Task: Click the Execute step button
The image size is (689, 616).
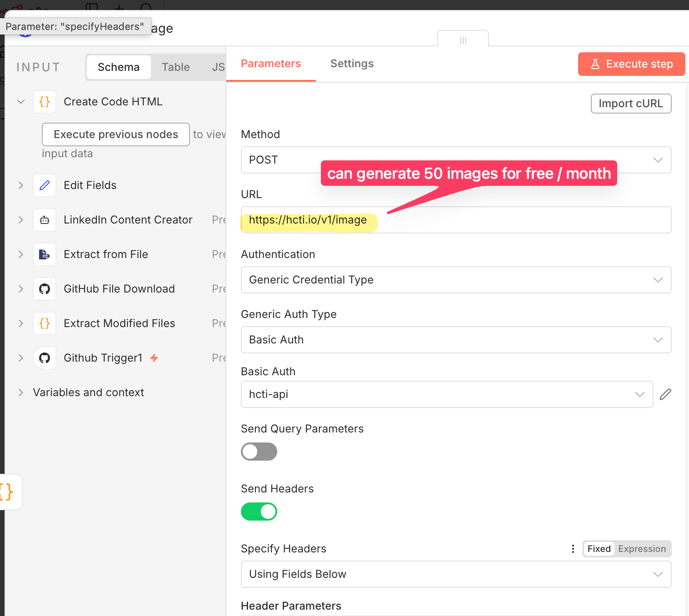Action: (631, 64)
